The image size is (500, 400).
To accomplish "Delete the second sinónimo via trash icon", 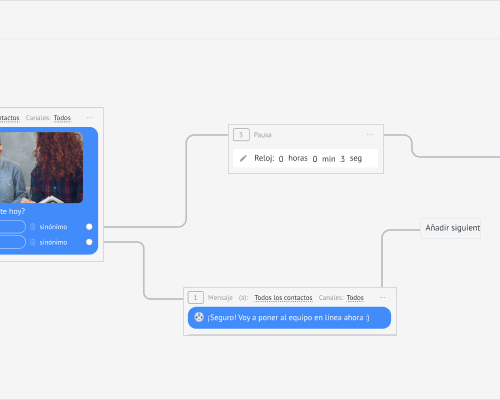I will pyautogui.click(x=33, y=242).
